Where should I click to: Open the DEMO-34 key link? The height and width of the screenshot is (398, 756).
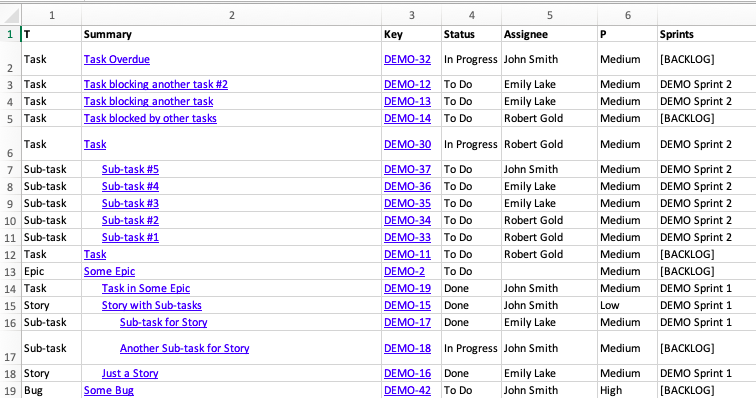pyautogui.click(x=407, y=220)
